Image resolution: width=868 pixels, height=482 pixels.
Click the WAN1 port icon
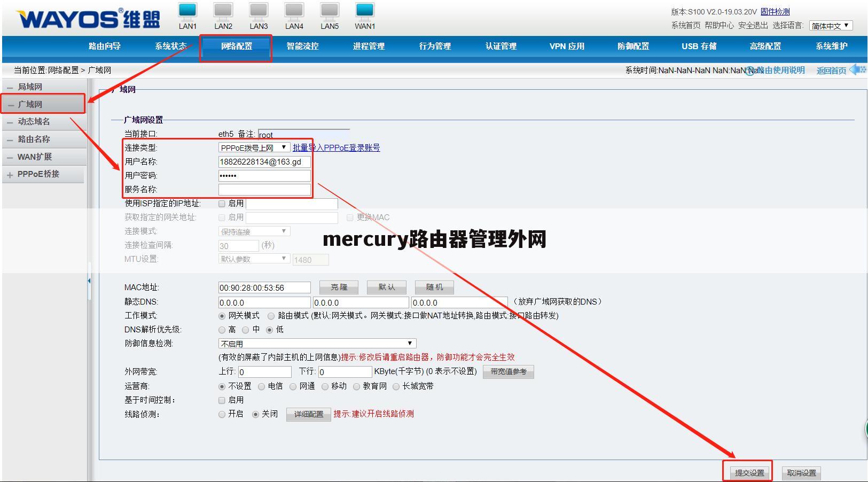click(365, 11)
